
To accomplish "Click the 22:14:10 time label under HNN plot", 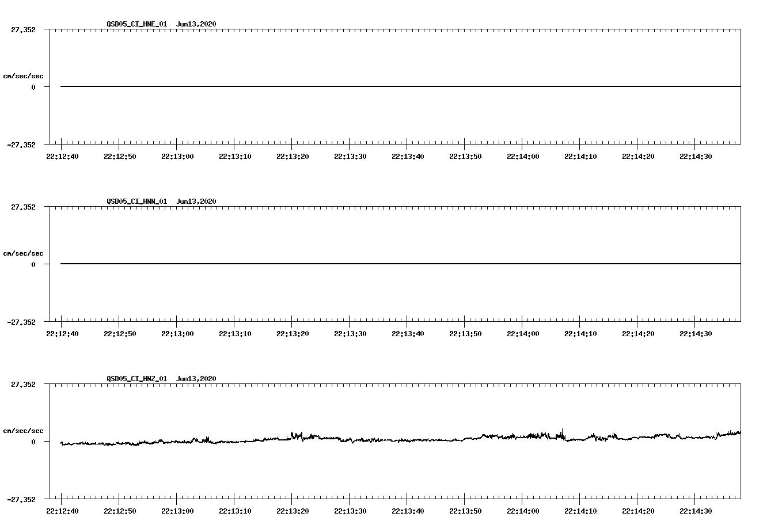I will tap(580, 334).
